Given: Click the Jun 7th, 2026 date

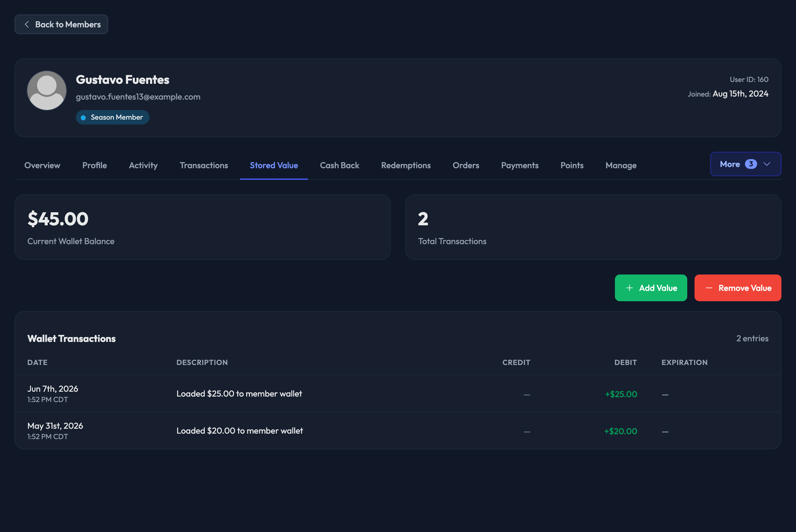Looking at the screenshot, I should point(53,389).
